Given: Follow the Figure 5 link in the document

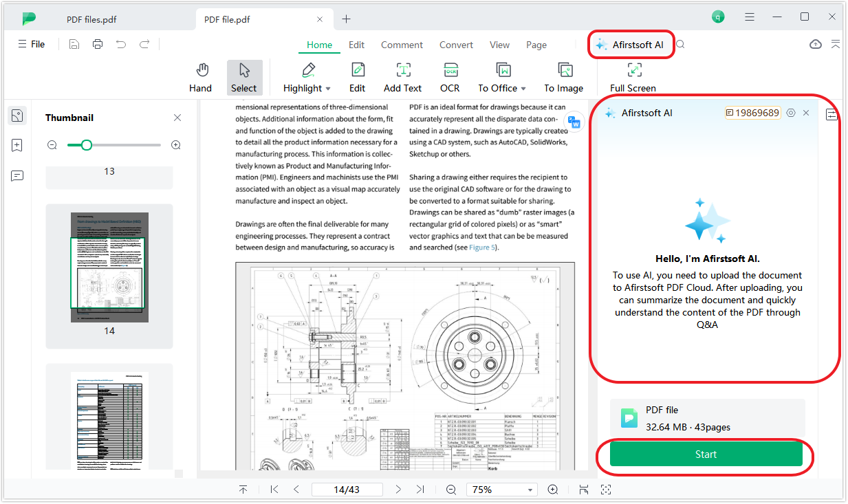Looking at the screenshot, I should point(483,248).
